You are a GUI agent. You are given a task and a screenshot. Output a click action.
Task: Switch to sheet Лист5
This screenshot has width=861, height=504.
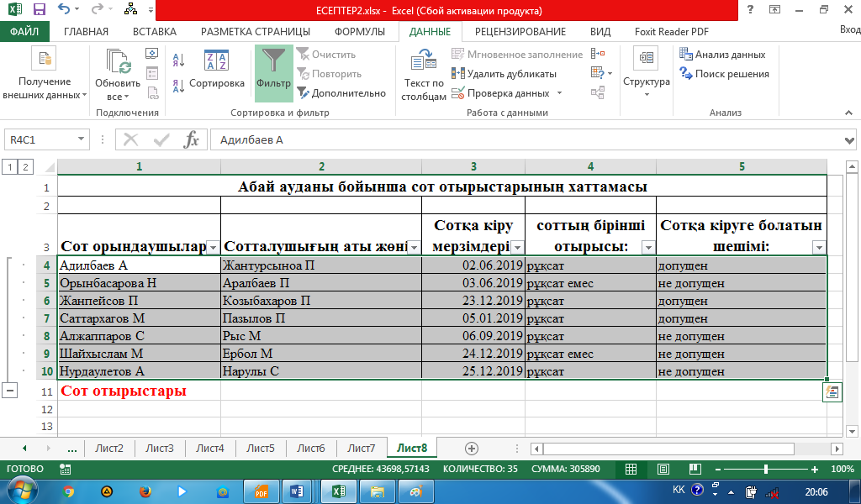261,448
